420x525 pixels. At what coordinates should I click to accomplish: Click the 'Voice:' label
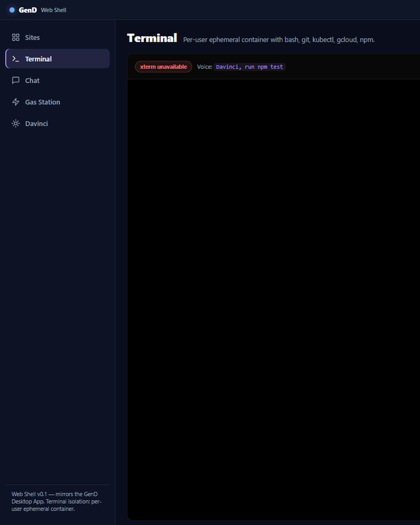(205, 67)
